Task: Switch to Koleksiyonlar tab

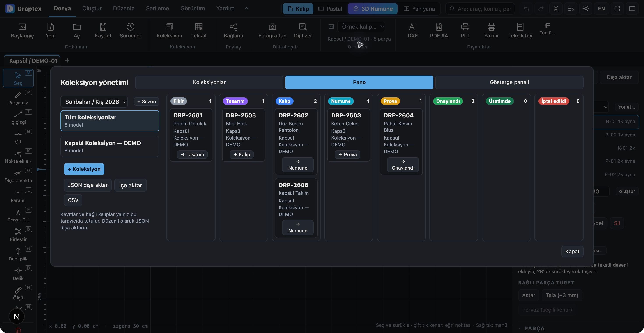Action: coord(209,82)
